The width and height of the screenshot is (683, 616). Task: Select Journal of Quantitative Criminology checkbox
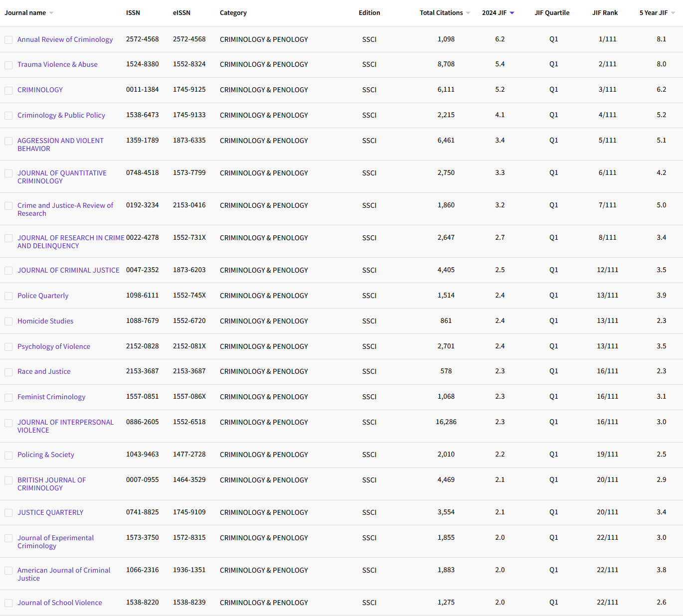point(8,173)
